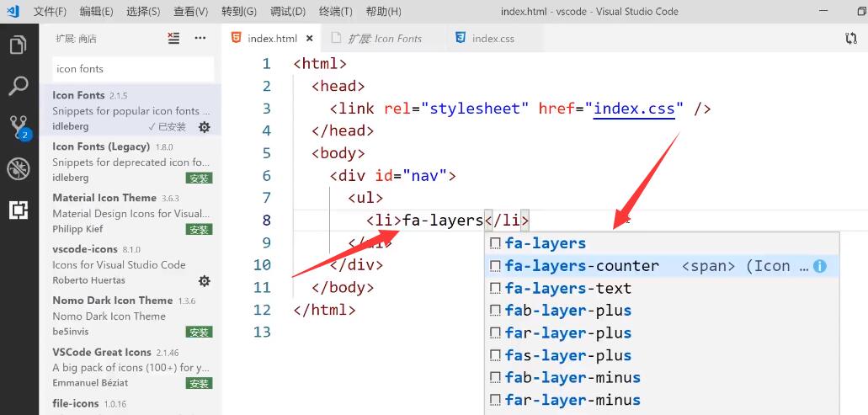Select the VSCode Great Icons entry
The height and width of the screenshot is (415, 868).
(x=130, y=367)
